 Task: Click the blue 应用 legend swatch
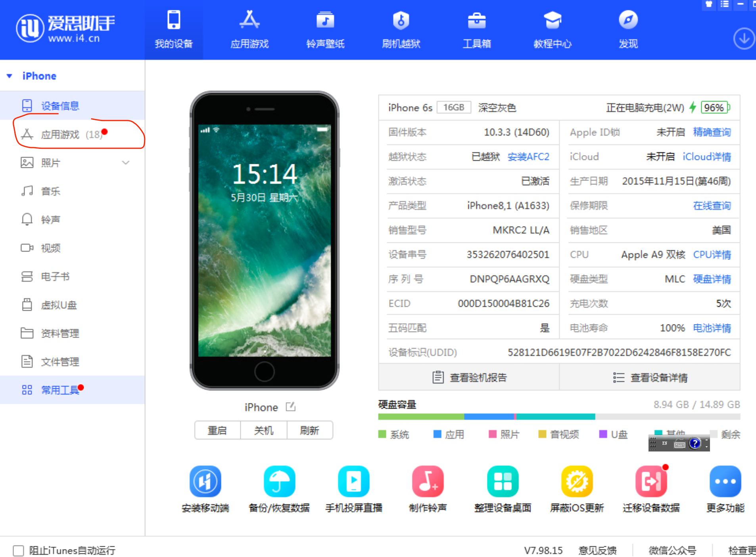pos(437,434)
